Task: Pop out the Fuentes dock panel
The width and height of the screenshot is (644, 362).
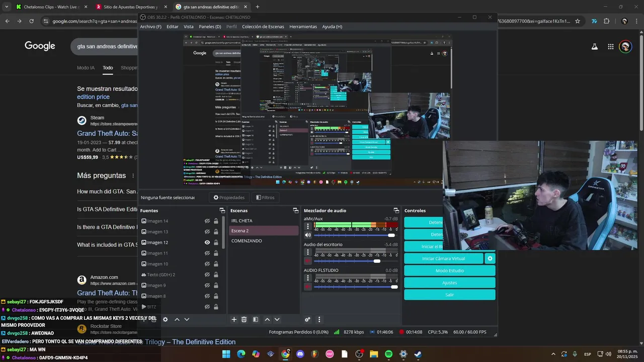Action: [x=222, y=211]
